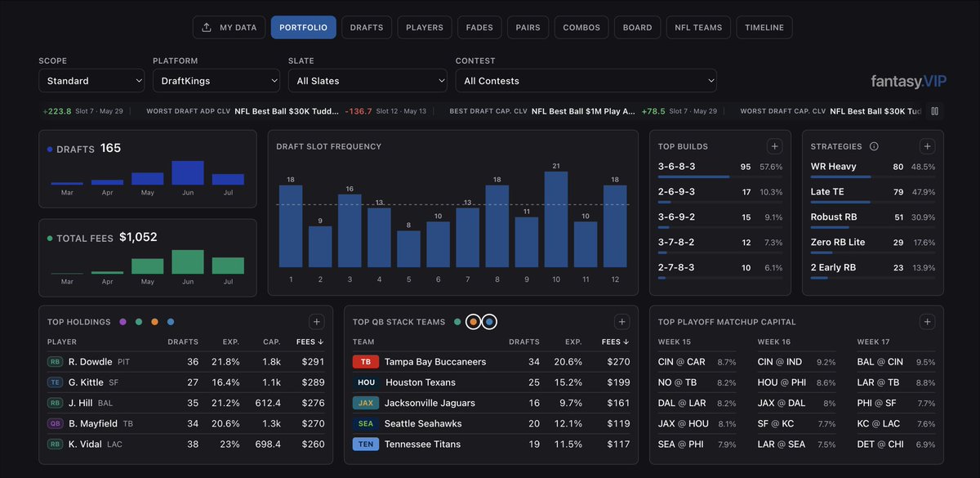The height and width of the screenshot is (478, 980).
Task: Toggle blue dot filter in Top Holdings
Action: (171, 322)
